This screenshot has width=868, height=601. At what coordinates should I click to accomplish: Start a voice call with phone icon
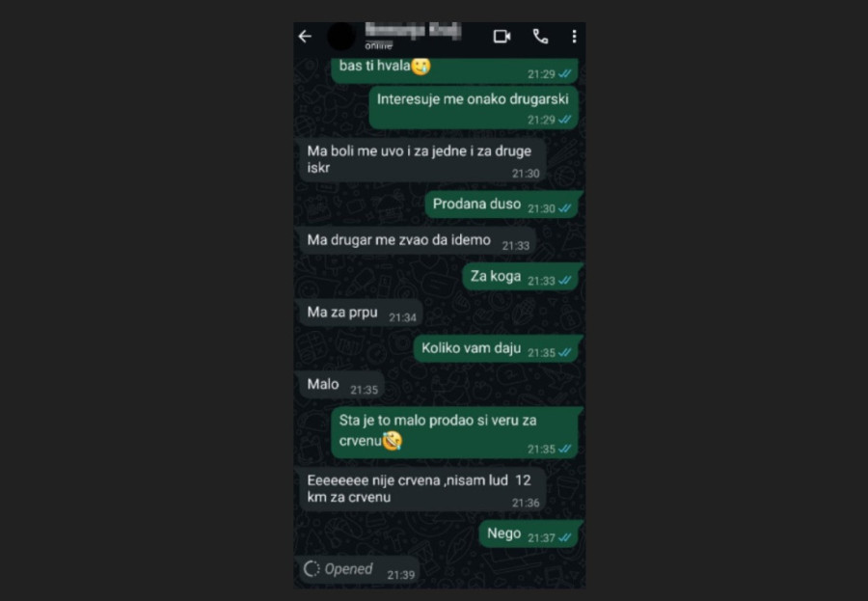coord(540,37)
